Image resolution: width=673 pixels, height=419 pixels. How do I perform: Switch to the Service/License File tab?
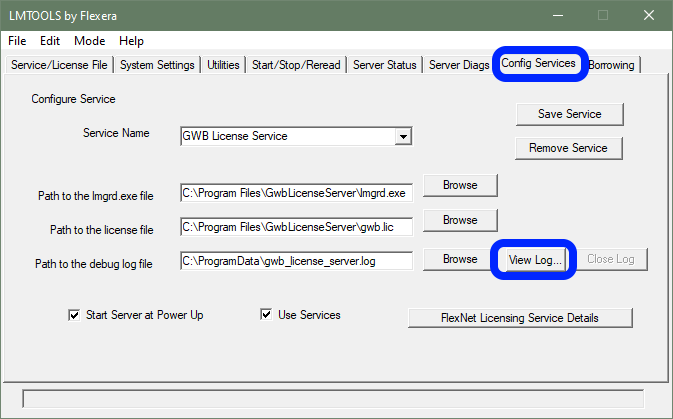(59, 65)
